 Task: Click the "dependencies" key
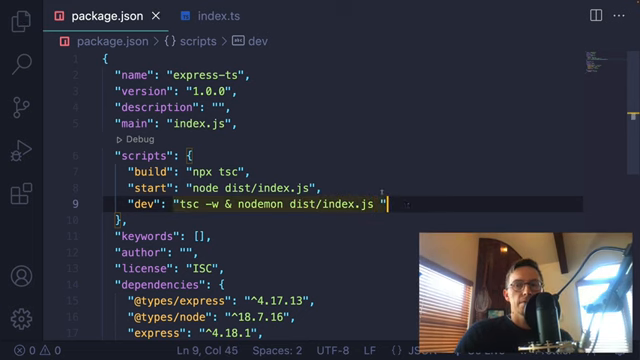coord(160,285)
